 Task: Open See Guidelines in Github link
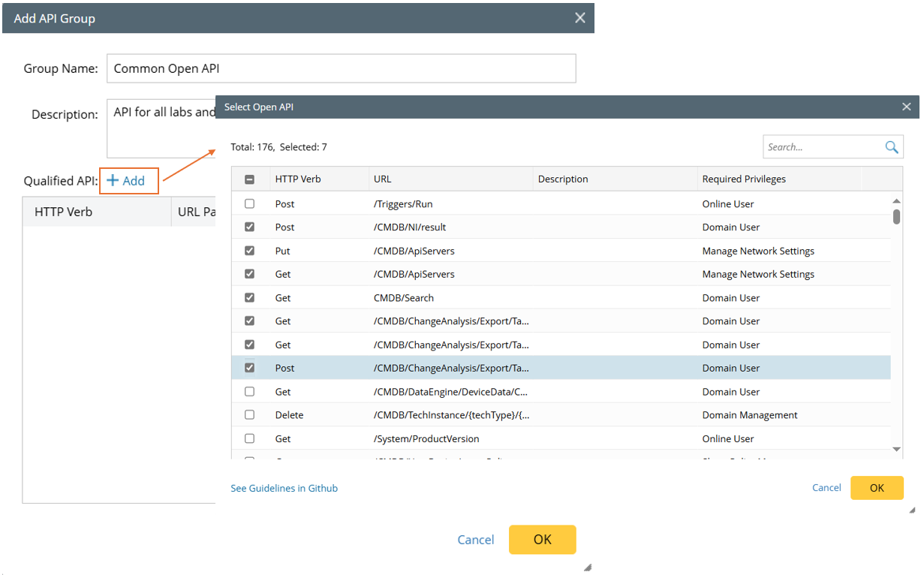[284, 488]
